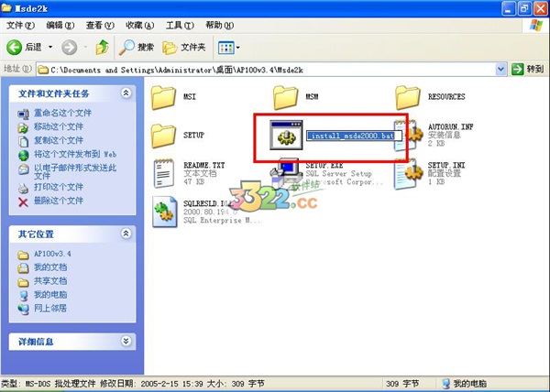Image resolution: width=550 pixels, height=392 pixels.
Task: Select the SETUP.EXE installer icon
Action: click(x=286, y=174)
